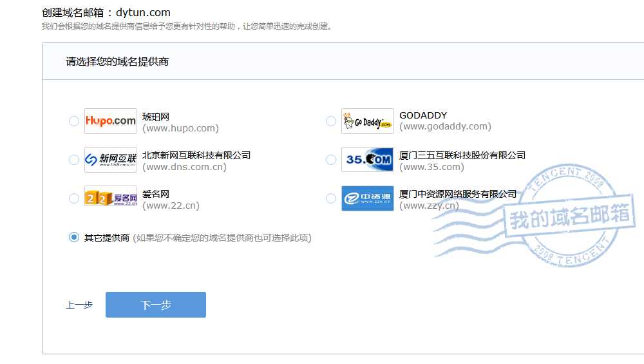The width and height of the screenshot is (644, 364).
Task: Select the Hupo.com radio button
Action: pyautogui.click(x=74, y=121)
